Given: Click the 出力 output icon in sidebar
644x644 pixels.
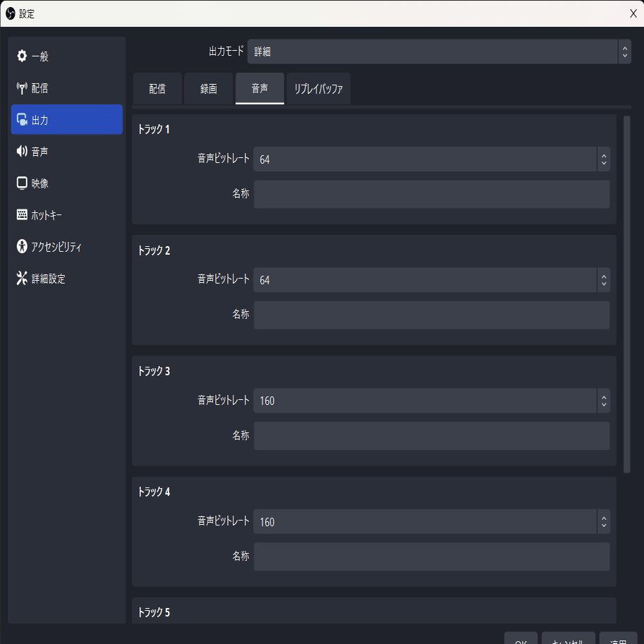Looking at the screenshot, I should [22, 119].
